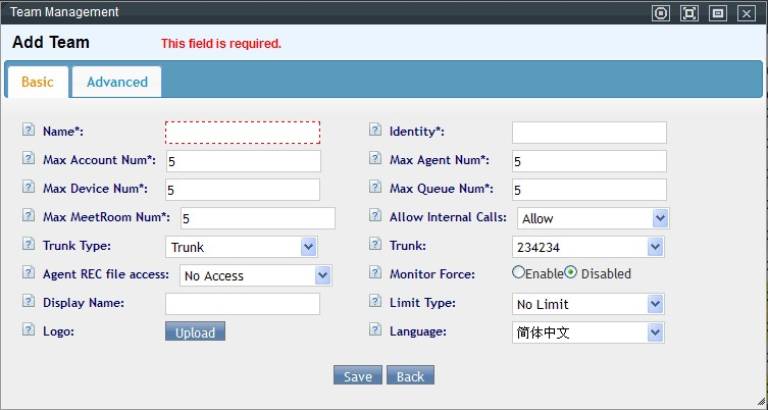
Task: Click the Upload logo button
Action: point(195,332)
